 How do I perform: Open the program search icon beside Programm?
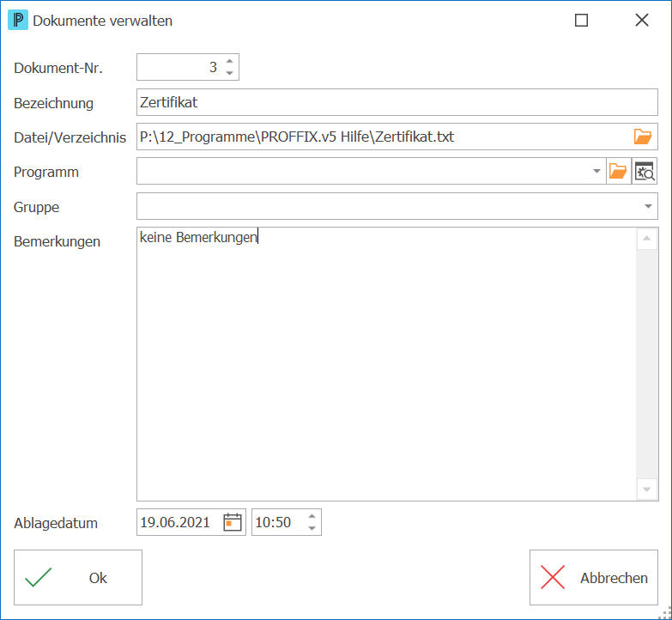[x=645, y=172]
